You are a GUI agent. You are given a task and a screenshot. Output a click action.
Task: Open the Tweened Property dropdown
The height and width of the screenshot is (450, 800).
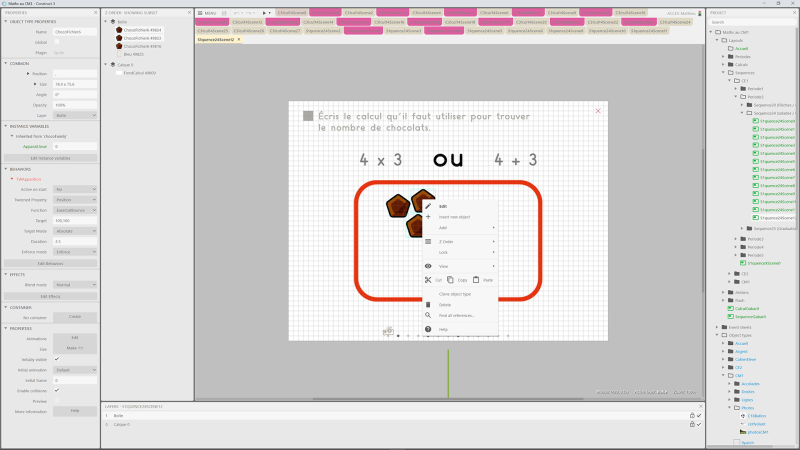point(75,199)
